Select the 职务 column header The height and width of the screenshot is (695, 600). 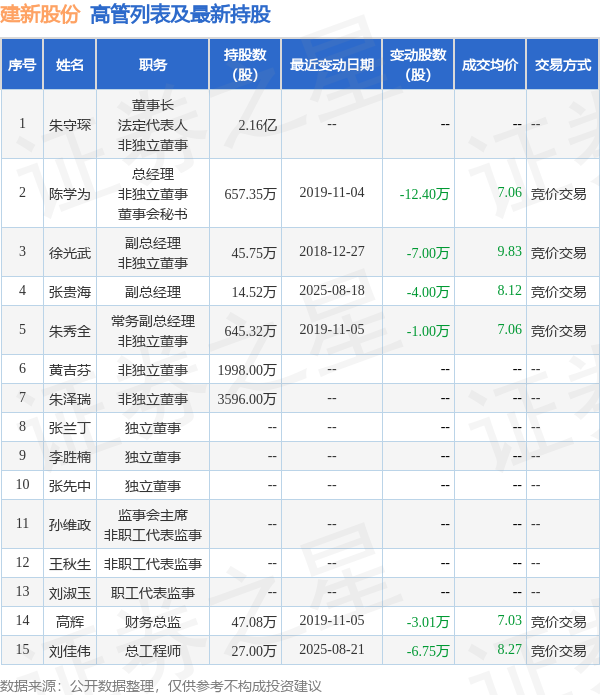coord(153,65)
